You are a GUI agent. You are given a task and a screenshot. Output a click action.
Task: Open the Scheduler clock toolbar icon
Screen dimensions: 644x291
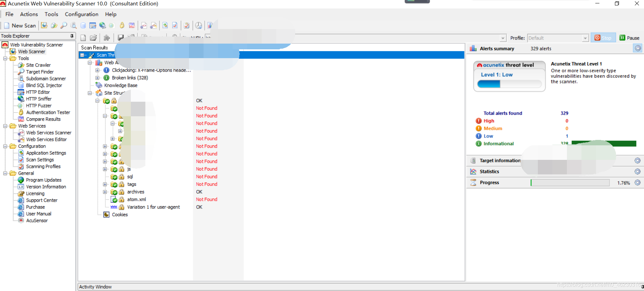click(x=199, y=25)
